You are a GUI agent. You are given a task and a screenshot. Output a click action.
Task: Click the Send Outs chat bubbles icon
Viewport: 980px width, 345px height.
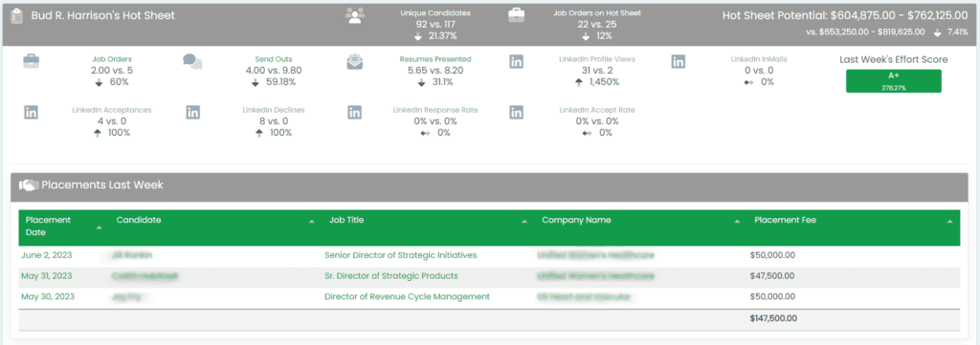click(192, 61)
